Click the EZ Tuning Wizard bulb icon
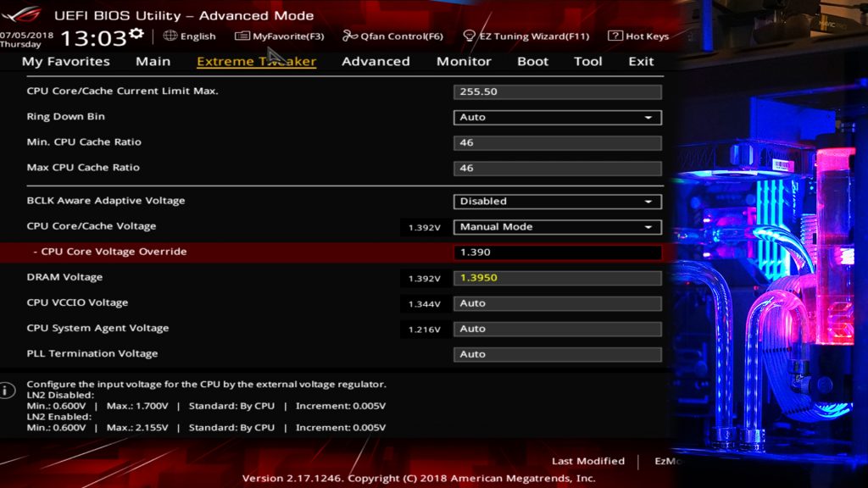 [x=469, y=36]
